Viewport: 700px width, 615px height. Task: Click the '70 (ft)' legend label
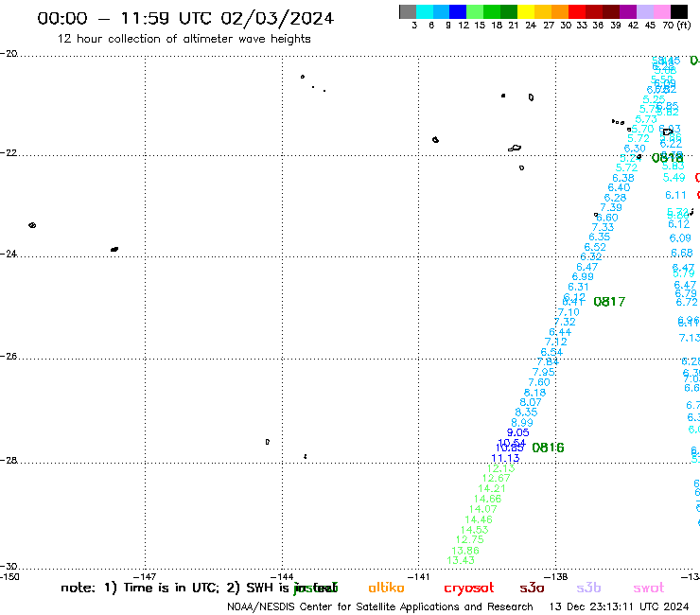coord(676,26)
